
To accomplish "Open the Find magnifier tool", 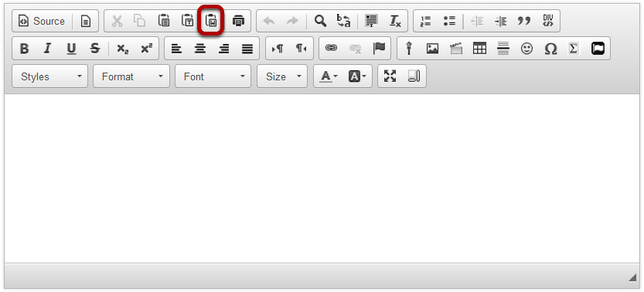I will [x=320, y=21].
